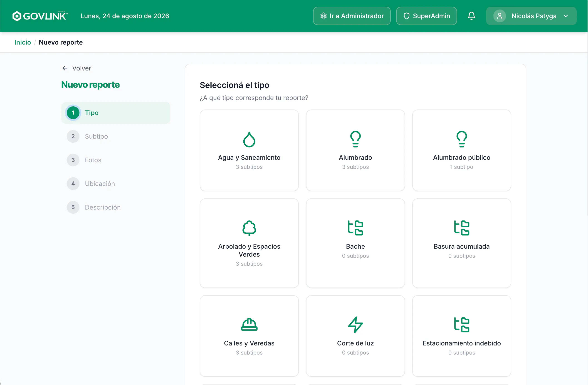588x385 pixels.
Task: Select the Alumbrado card with 3 subtipos
Action: click(355, 150)
